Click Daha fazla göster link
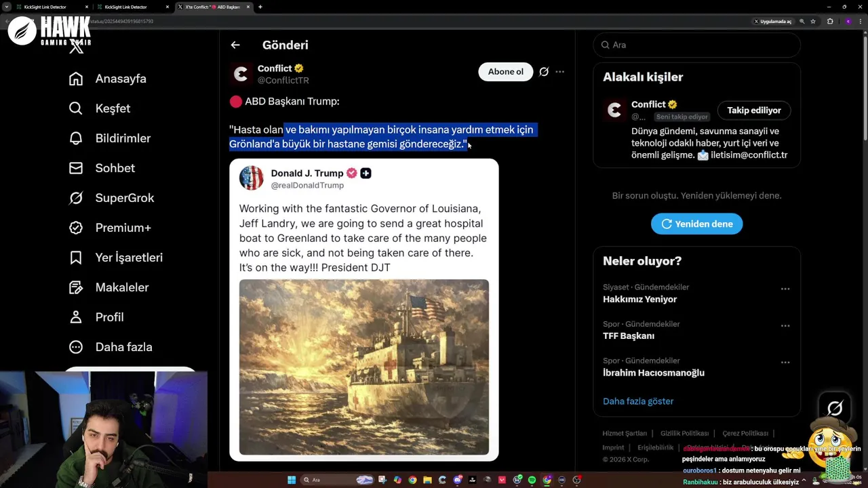This screenshot has height=488, width=868. (x=638, y=401)
